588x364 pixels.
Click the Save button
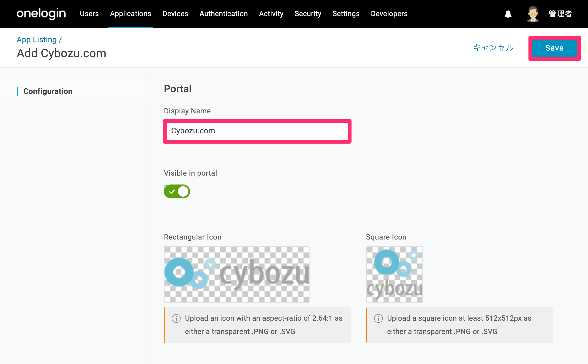click(554, 48)
